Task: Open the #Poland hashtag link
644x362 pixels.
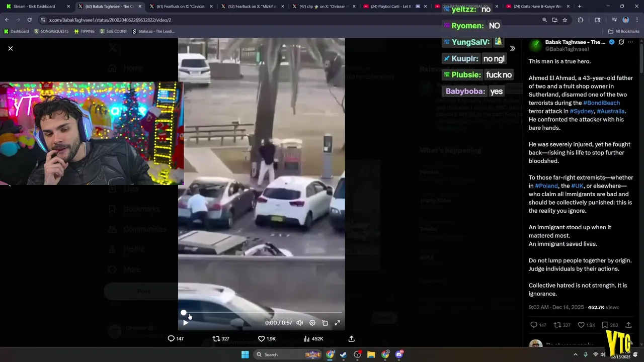Action: pyautogui.click(x=546, y=186)
